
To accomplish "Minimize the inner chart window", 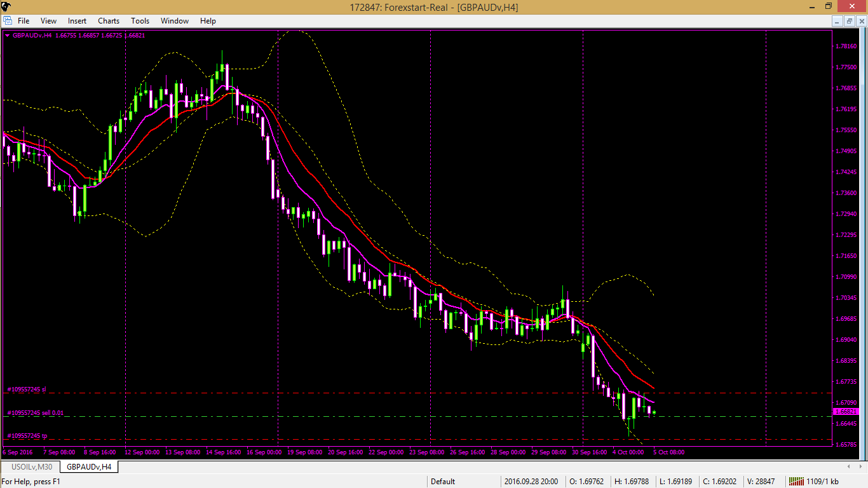I will pyautogui.click(x=837, y=21).
